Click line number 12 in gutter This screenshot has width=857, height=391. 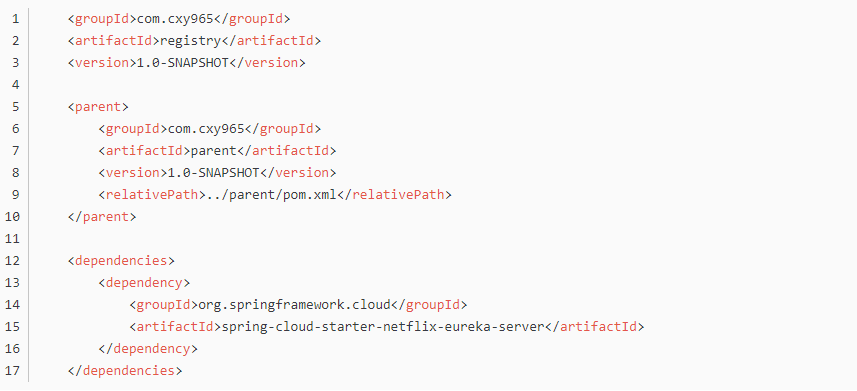(x=11, y=260)
